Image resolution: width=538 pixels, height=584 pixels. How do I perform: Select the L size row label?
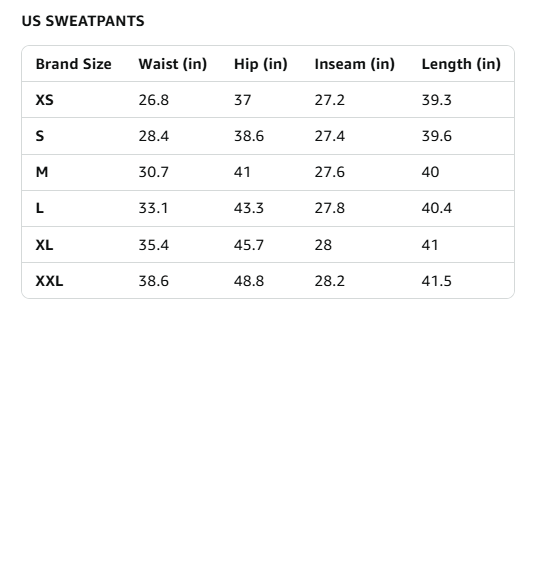point(39,208)
